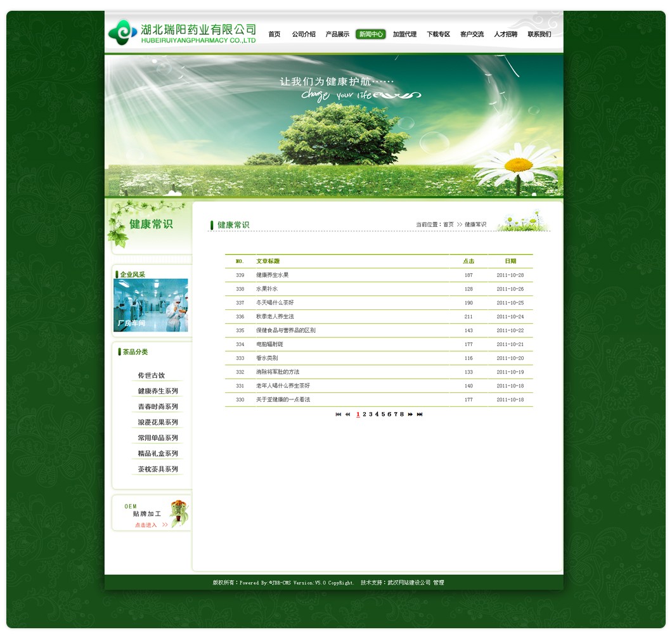This screenshot has width=672, height=639.
Task: Open 传世古饮 tea category
Action: (x=151, y=375)
